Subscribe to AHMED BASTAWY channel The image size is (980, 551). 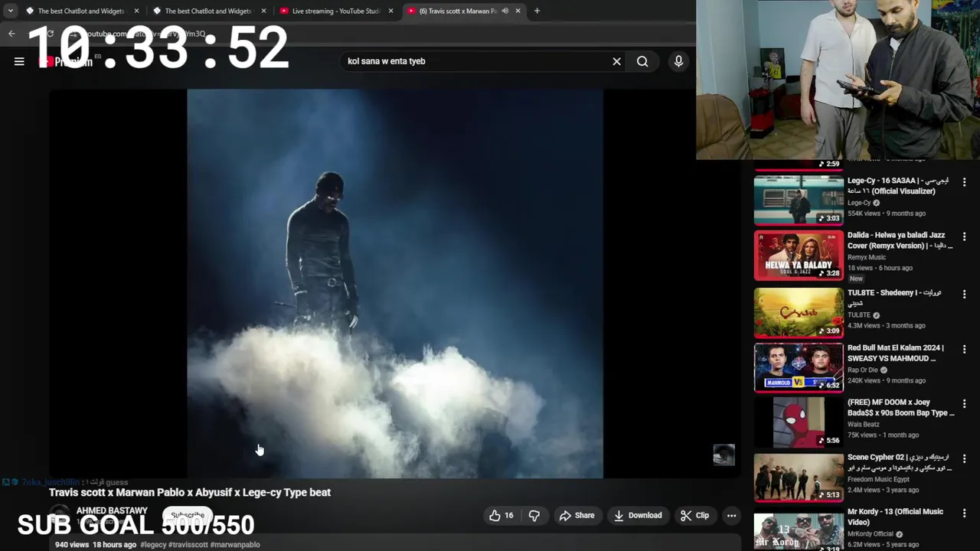188,516
